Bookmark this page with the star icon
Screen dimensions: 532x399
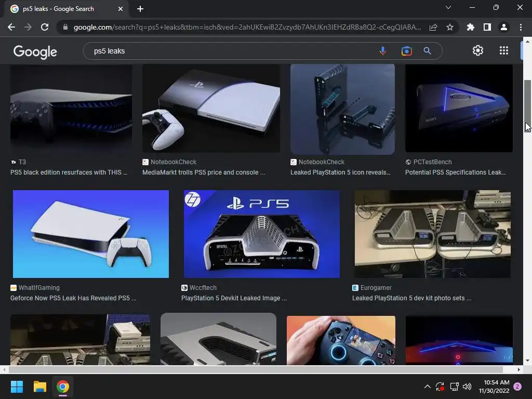pos(450,27)
